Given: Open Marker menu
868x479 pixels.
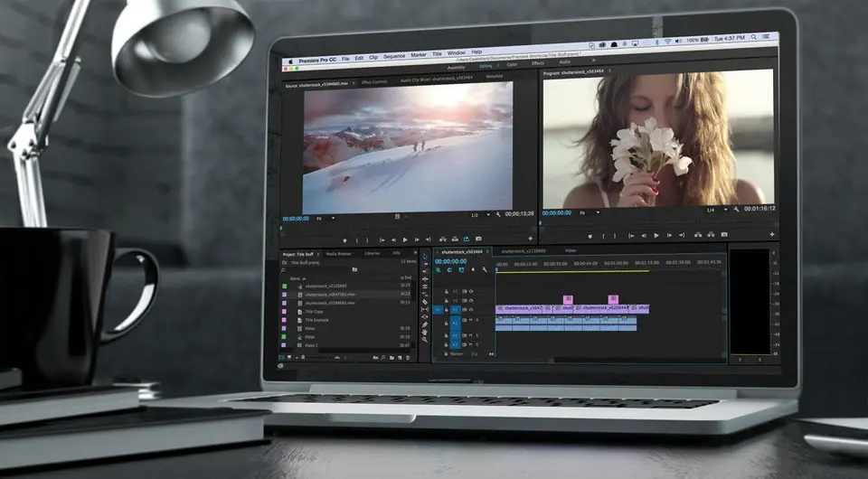Looking at the screenshot, I should pos(419,55).
